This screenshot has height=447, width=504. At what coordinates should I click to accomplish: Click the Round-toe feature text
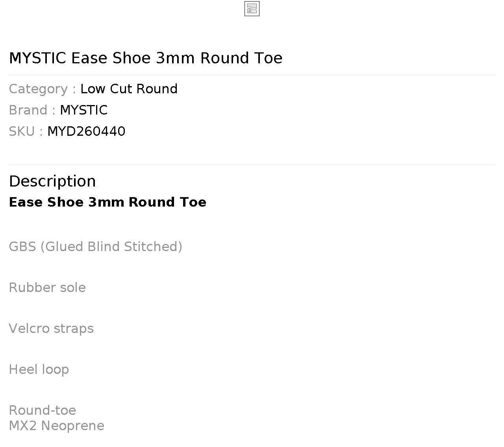point(42,410)
